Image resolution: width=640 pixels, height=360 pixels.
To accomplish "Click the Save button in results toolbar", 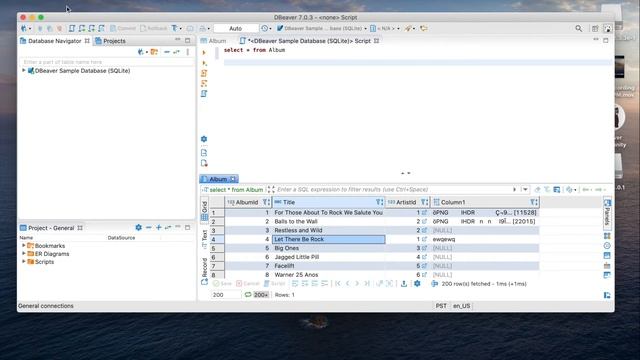I will [222, 284].
